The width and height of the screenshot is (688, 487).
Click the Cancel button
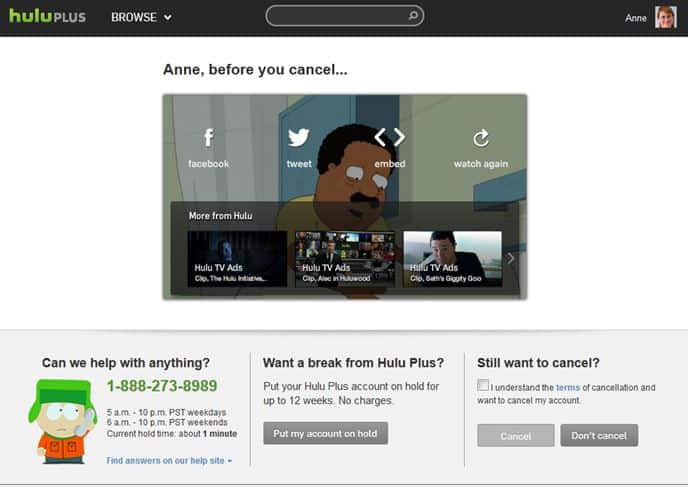coord(516,436)
